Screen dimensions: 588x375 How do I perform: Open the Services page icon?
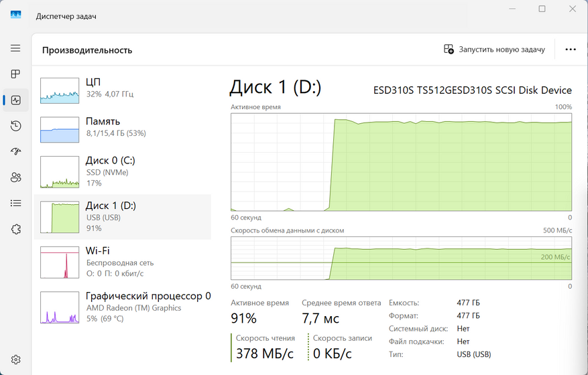click(15, 229)
